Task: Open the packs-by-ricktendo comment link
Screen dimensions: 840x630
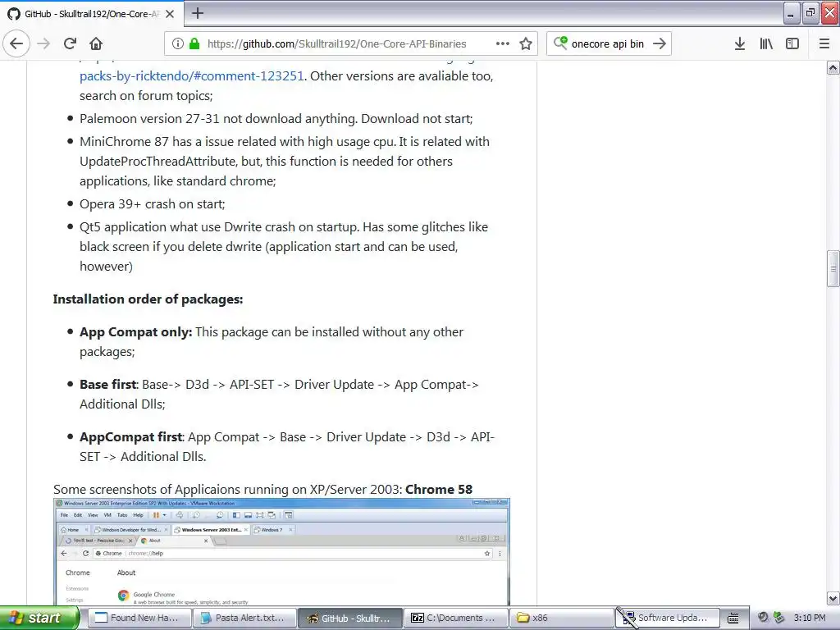Action: pyautogui.click(x=192, y=76)
